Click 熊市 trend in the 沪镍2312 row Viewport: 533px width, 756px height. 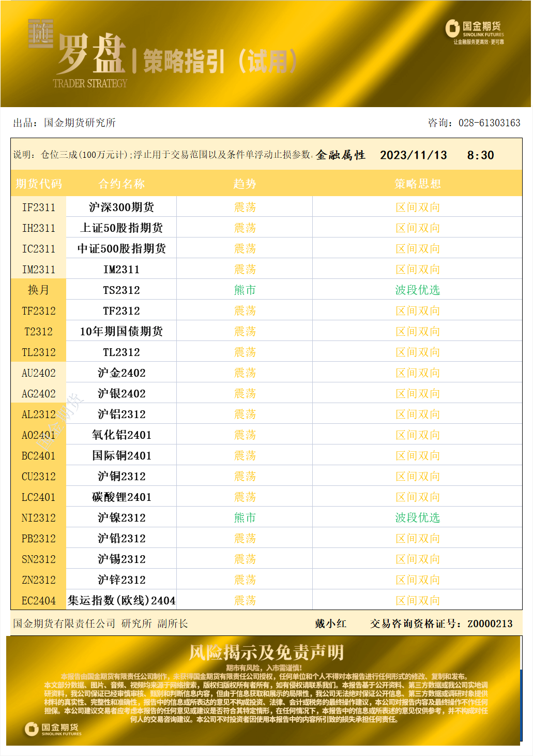coord(245,517)
